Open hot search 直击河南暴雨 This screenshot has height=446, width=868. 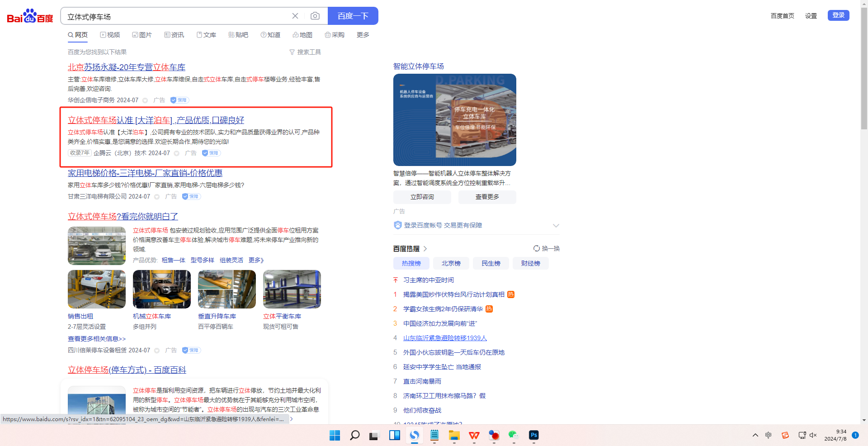422,381
